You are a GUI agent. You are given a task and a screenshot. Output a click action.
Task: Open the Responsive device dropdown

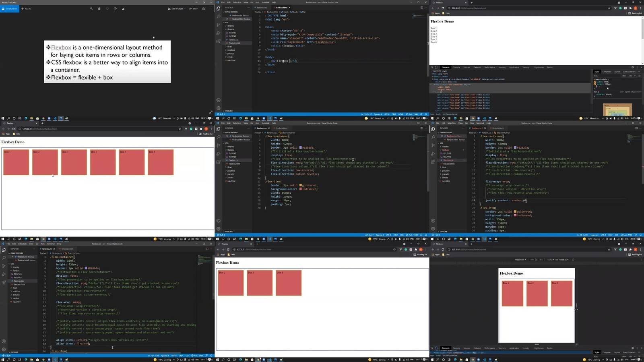(x=520, y=260)
